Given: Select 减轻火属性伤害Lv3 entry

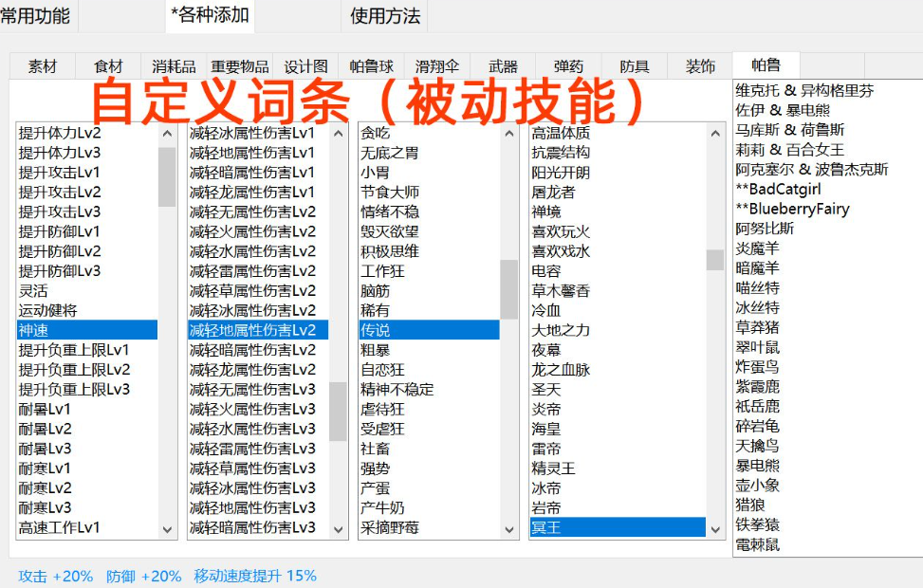Looking at the screenshot, I should [x=252, y=409].
